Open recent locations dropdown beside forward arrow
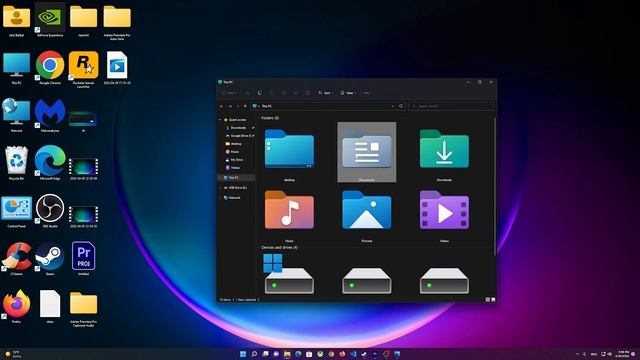 pyautogui.click(x=238, y=106)
